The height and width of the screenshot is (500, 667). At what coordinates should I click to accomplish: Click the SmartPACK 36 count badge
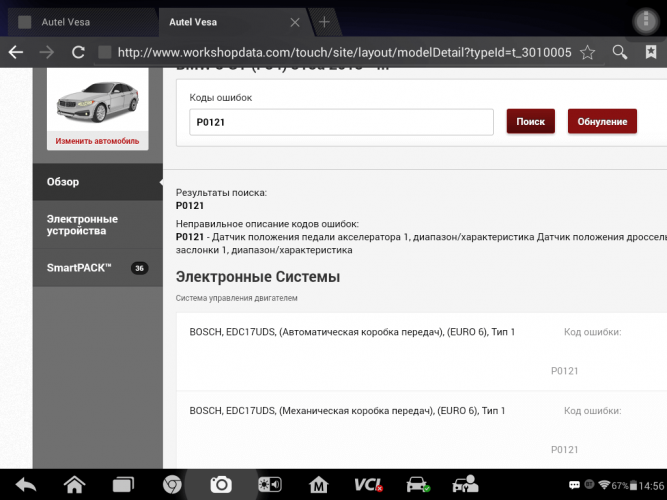(x=139, y=268)
